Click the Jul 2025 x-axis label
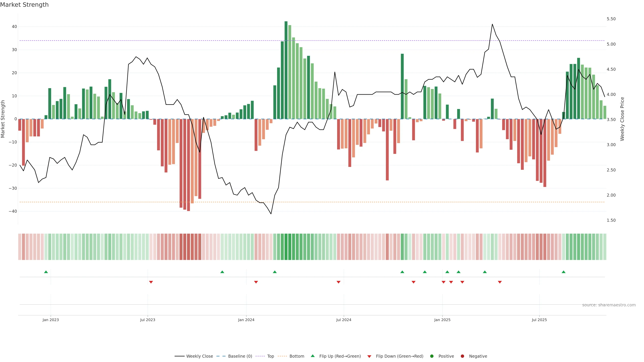This screenshot has height=362, width=644. coord(539,320)
